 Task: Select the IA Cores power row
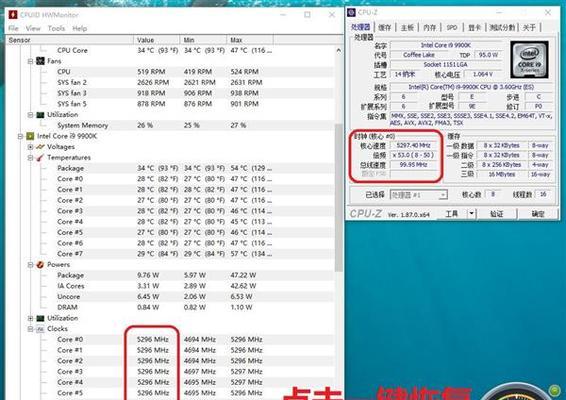170,286
